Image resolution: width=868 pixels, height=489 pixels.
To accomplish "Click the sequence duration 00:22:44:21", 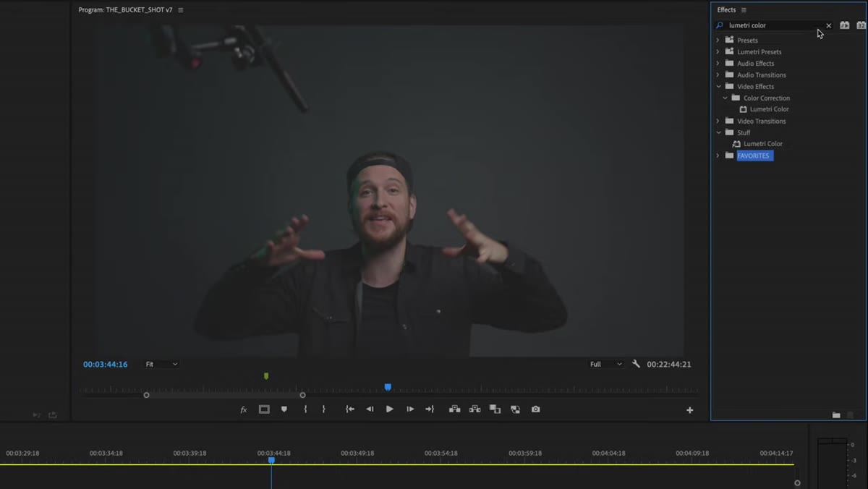I will pos(669,365).
